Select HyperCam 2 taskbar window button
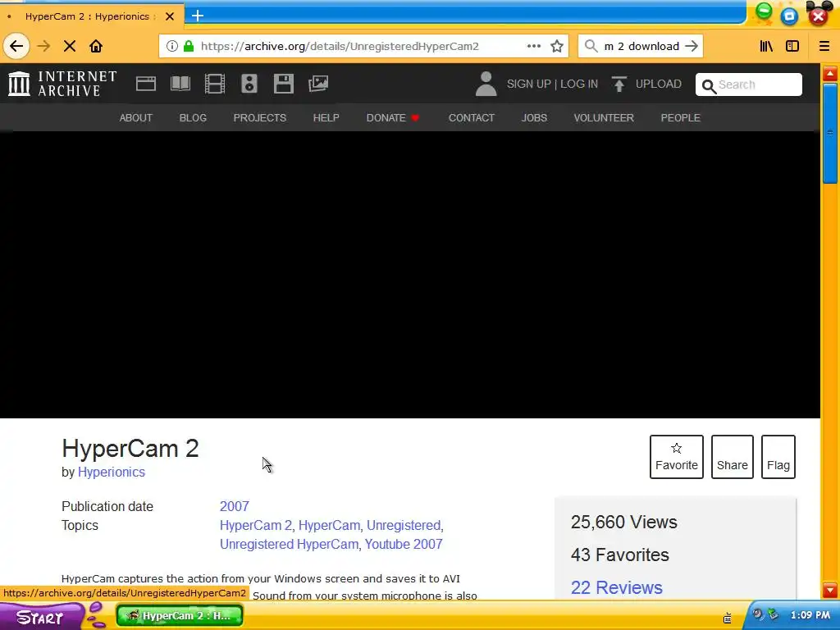Viewport: 840px width, 630px height. pyautogui.click(x=180, y=615)
